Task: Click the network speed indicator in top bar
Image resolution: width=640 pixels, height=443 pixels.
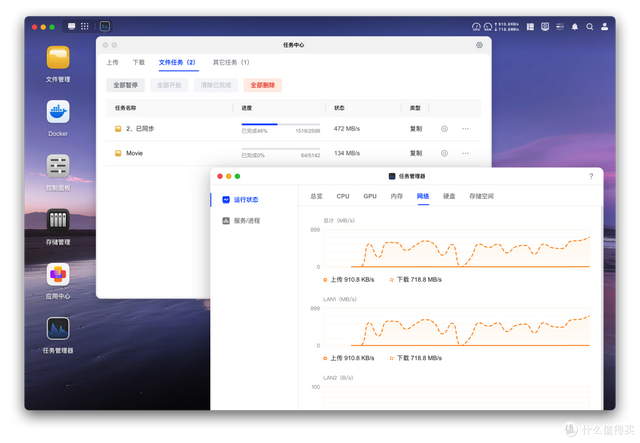Action: (507, 27)
